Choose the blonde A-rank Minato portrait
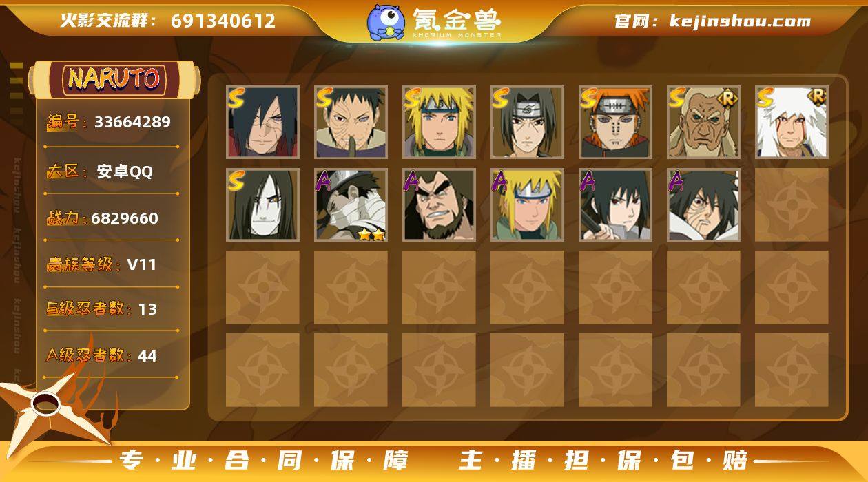Screen dimensions: 868x482 pyautogui.click(x=528, y=205)
